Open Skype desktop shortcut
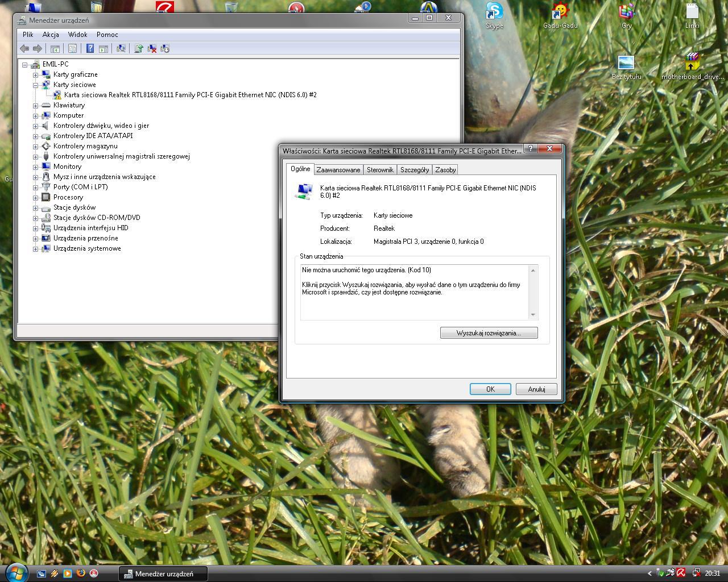 [494, 15]
